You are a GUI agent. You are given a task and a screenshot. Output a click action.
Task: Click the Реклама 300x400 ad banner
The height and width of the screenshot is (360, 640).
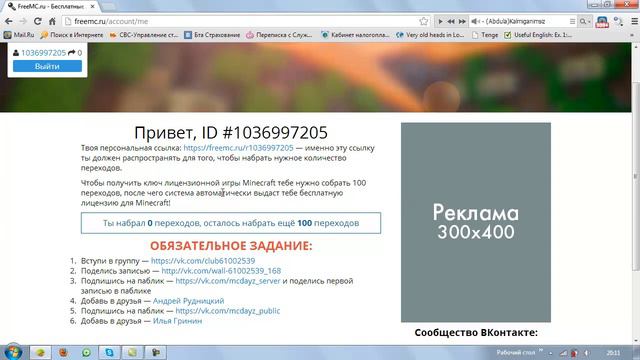(476, 222)
